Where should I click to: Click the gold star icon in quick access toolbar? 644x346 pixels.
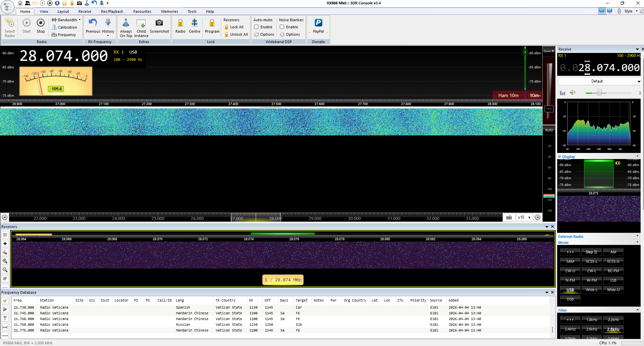click(x=65, y=3)
